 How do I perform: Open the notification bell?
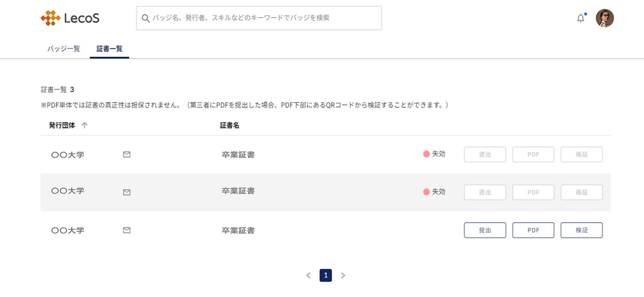pos(581,18)
